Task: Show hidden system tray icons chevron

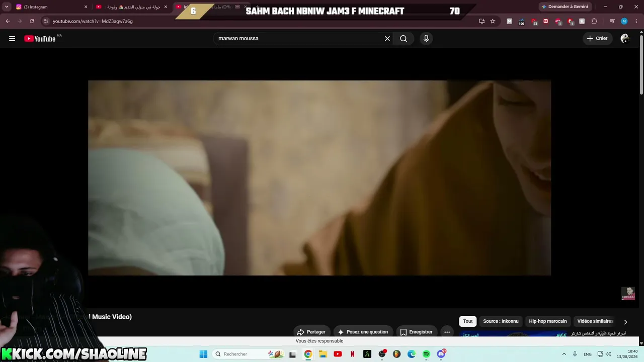Action: [564, 354]
